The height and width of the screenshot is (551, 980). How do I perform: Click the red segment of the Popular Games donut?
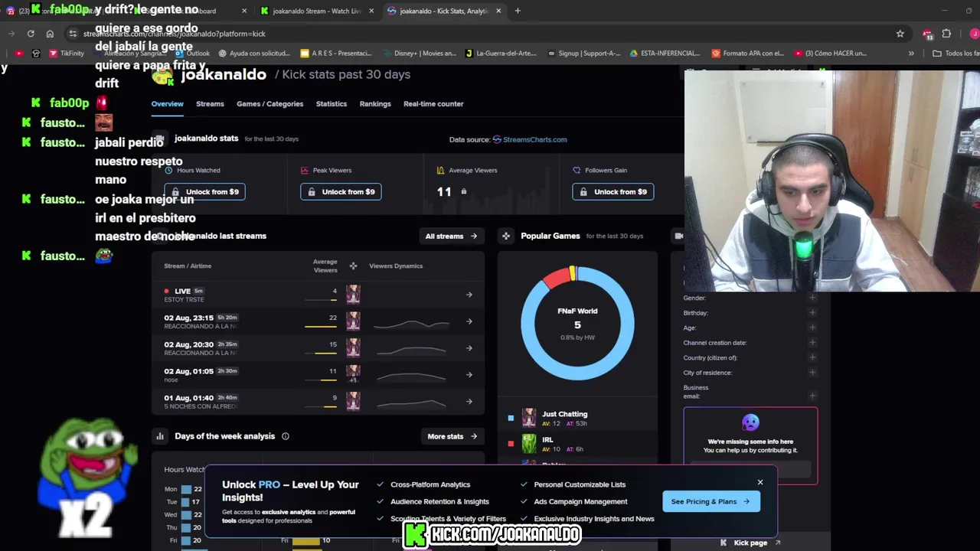tap(557, 278)
